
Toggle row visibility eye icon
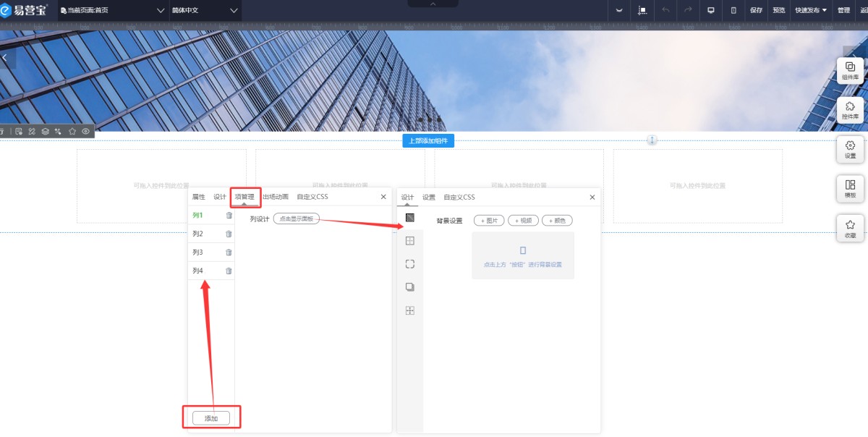click(86, 131)
